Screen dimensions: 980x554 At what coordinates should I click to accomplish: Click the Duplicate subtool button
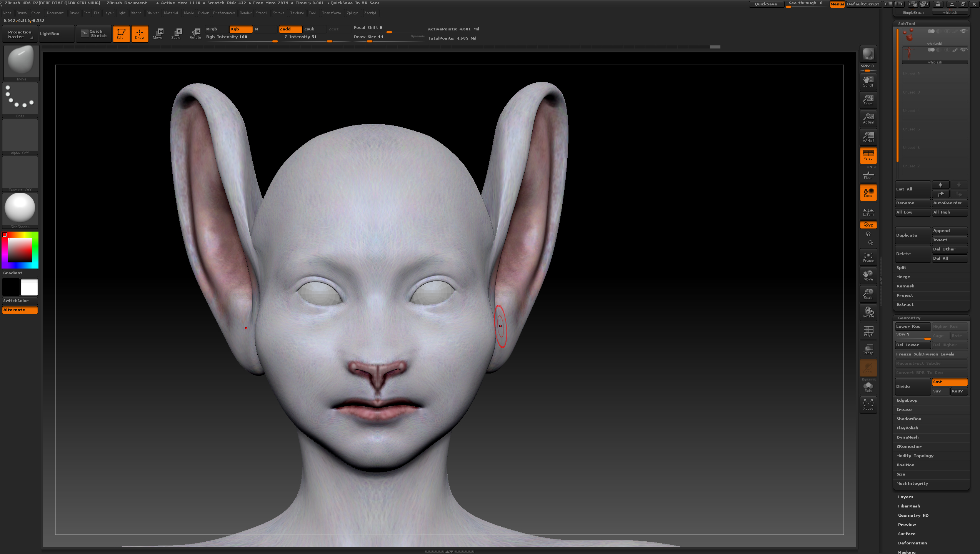912,235
